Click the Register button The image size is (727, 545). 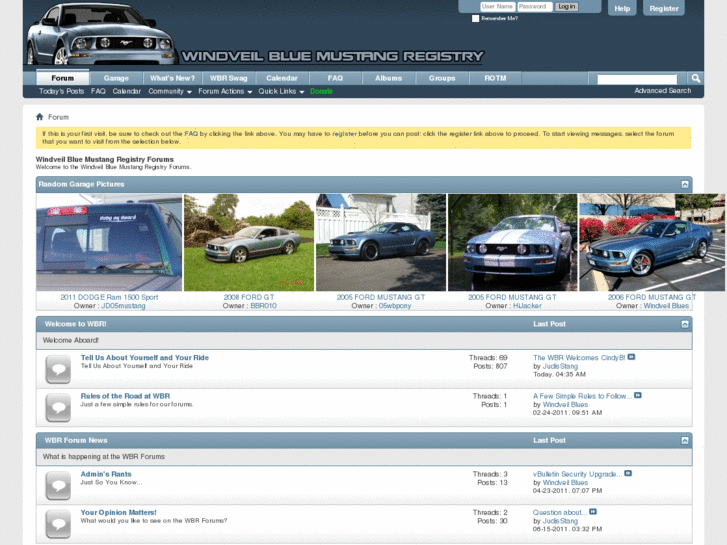coord(664,8)
